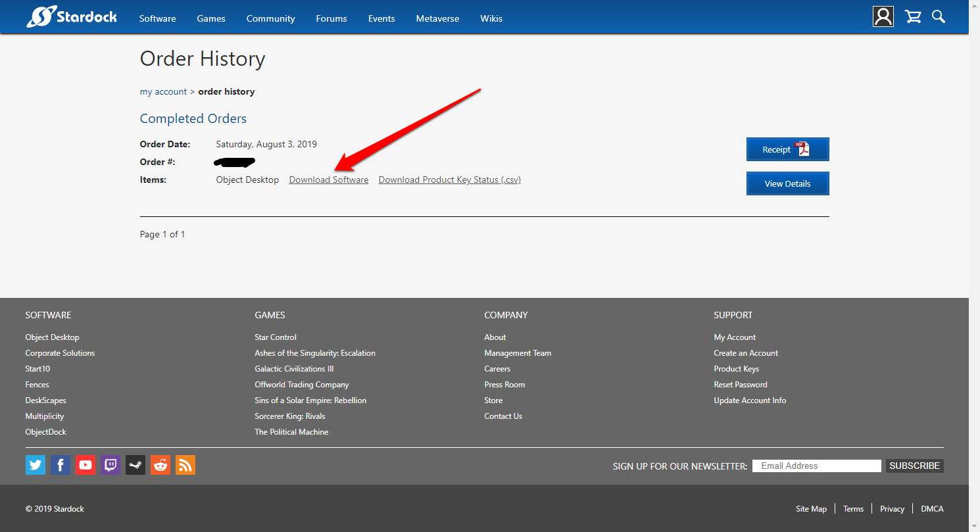
Task: Download Product Key Status csv link
Action: click(x=450, y=180)
